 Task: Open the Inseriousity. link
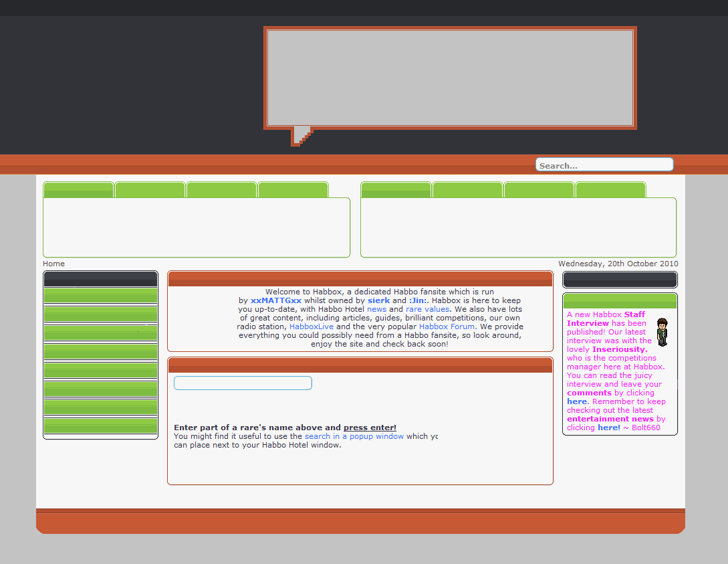point(619,349)
